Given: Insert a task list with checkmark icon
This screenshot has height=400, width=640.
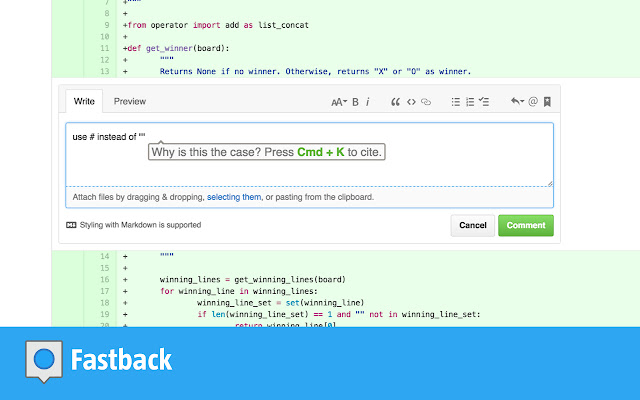Looking at the screenshot, I should pos(484,102).
